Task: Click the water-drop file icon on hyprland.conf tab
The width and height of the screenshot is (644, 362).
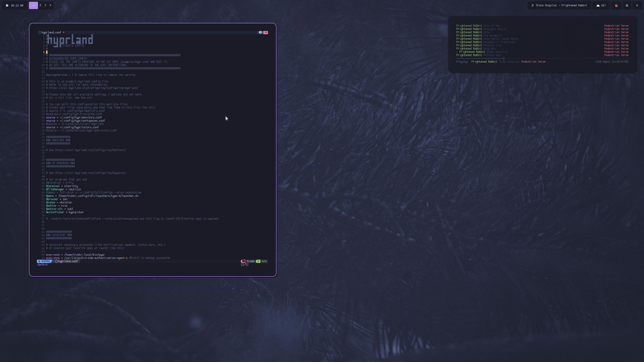Action: tap(39, 32)
